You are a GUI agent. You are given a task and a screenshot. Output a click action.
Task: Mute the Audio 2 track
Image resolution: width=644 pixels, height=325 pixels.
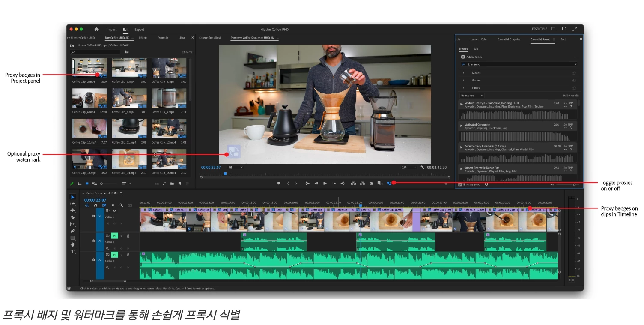click(114, 255)
